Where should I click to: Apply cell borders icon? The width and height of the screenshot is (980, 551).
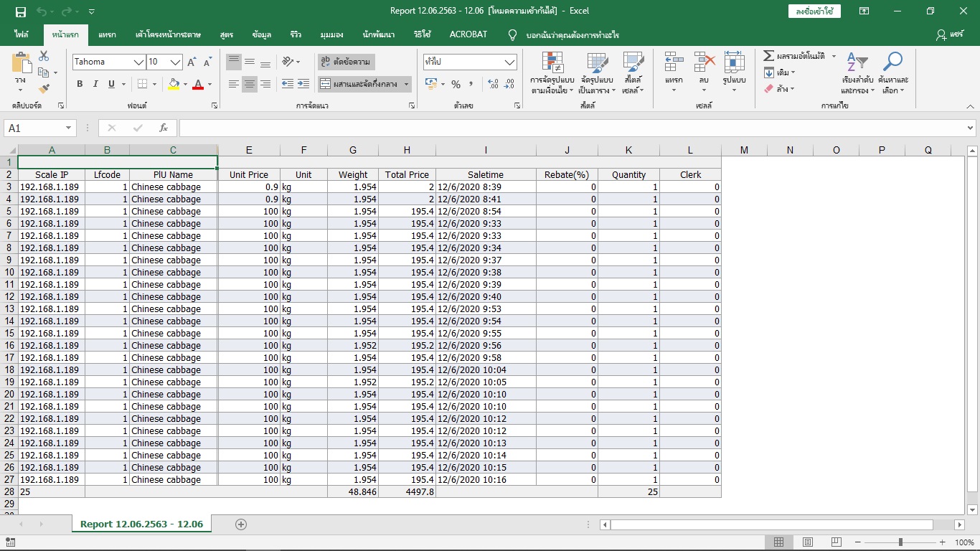coord(142,84)
